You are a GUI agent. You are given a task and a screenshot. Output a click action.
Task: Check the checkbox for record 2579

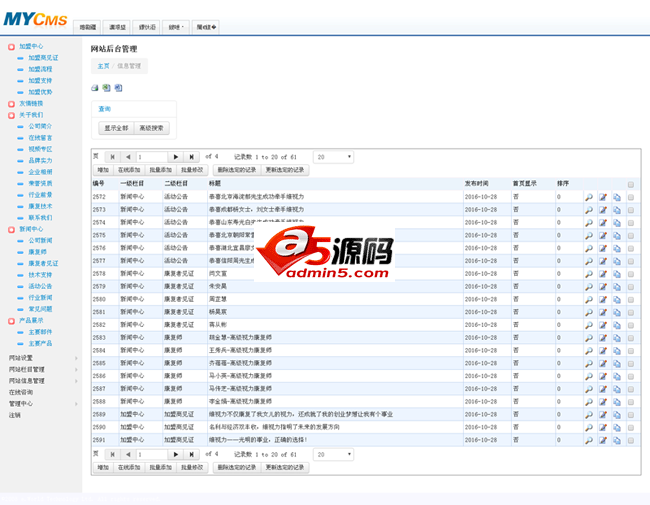[x=631, y=287]
